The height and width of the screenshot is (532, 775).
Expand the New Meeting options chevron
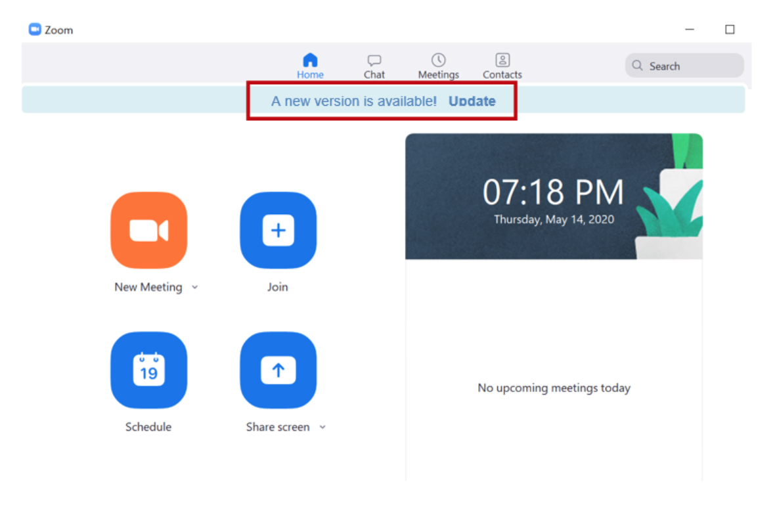point(194,287)
